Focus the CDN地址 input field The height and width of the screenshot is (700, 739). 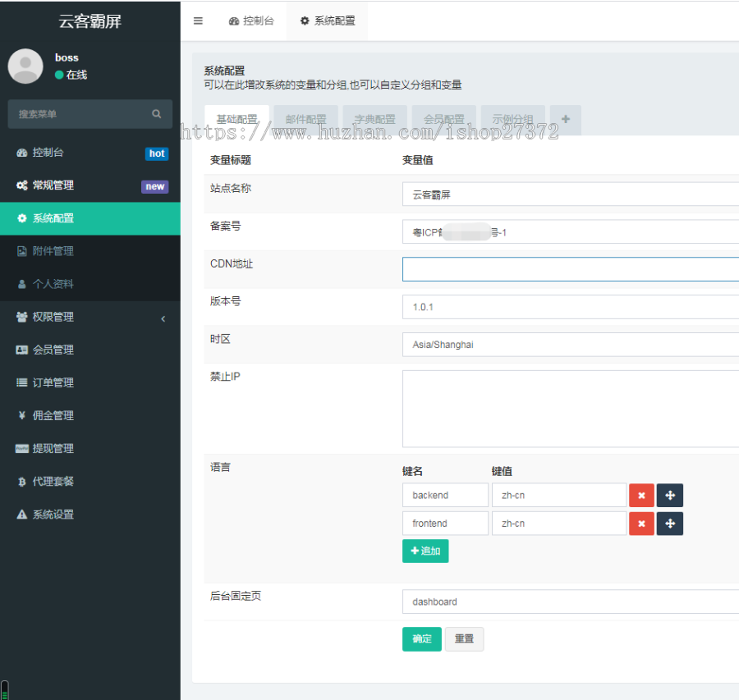pyautogui.click(x=571, y=269)
